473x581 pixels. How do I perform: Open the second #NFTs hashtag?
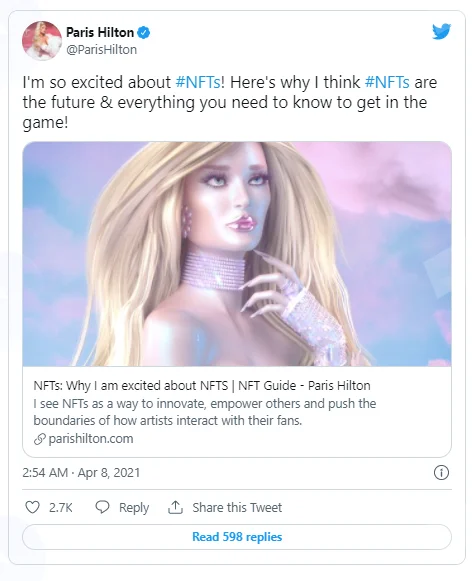[x=387, y=82]
